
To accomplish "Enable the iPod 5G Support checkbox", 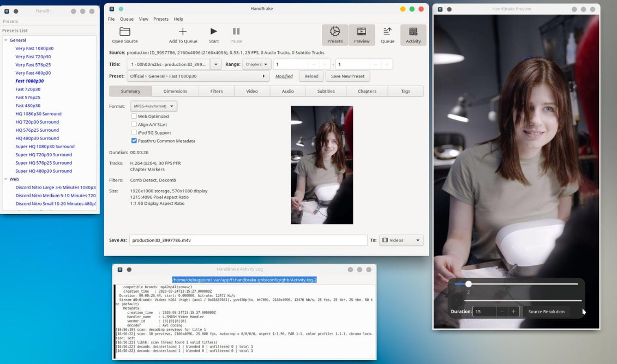I will 134,133.
